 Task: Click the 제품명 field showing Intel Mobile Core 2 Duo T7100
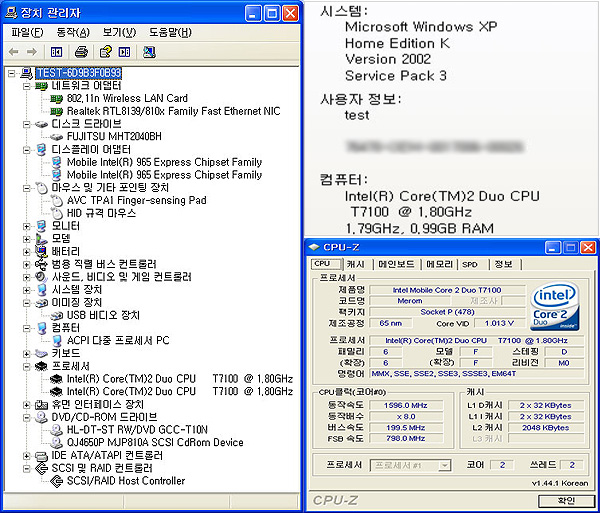(447, 290)
